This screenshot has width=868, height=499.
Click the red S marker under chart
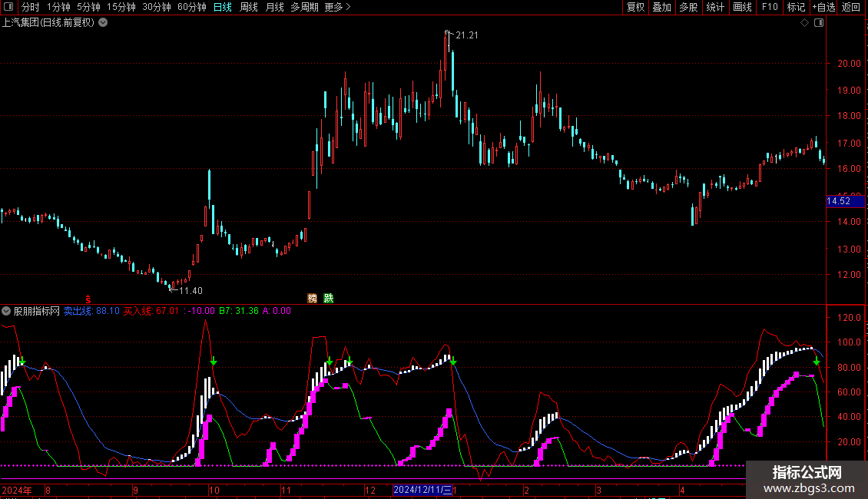point(88,299)
